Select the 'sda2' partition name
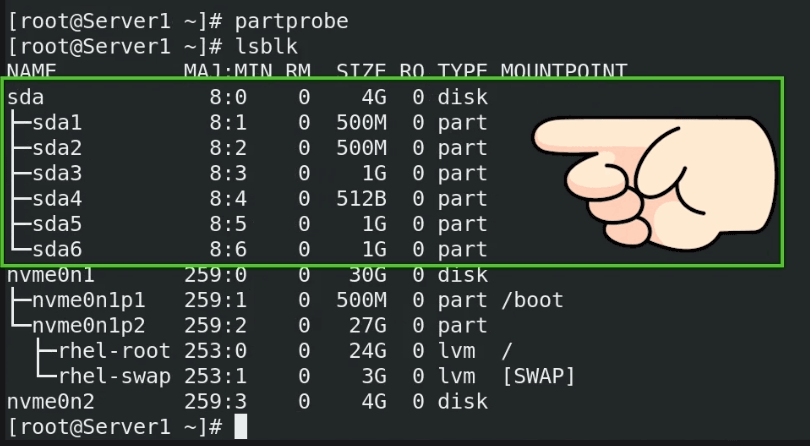Screen dimensions: 810x446 click(57, 148)
